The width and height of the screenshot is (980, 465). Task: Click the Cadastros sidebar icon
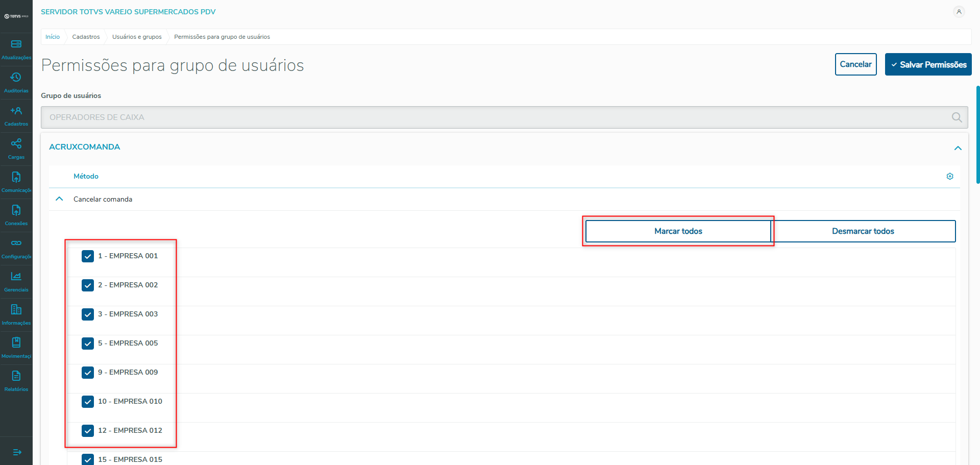point(16,111)
